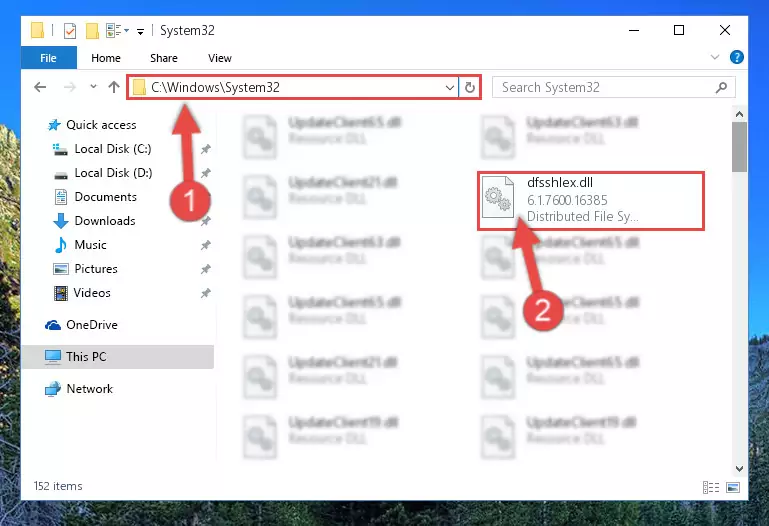Open the Videos folder in sidebar
Screen dimensions: 769x526
92,293
